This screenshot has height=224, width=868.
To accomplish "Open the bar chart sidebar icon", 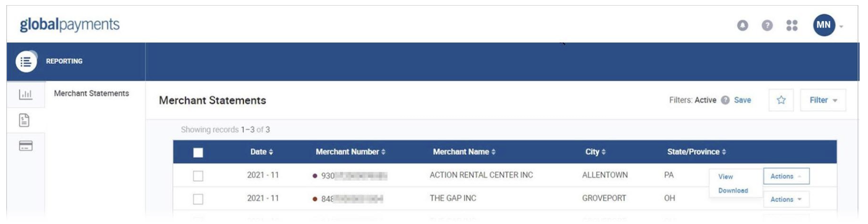I will [26, 95].
